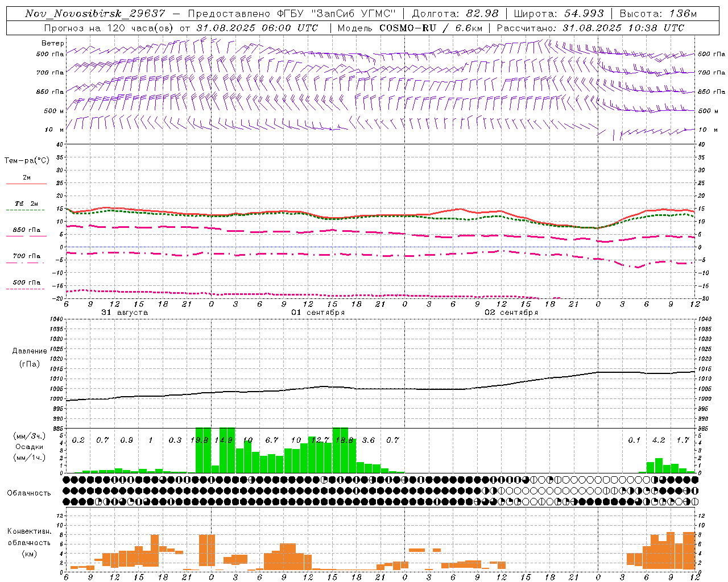Click the station title Nov_Novosibirsk_29637

click(95, 14)
